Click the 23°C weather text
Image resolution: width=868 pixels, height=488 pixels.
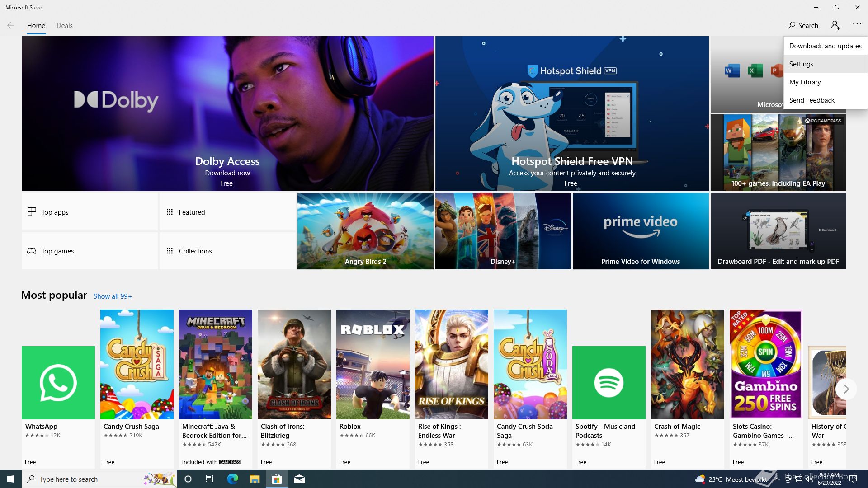click(715, 479)
